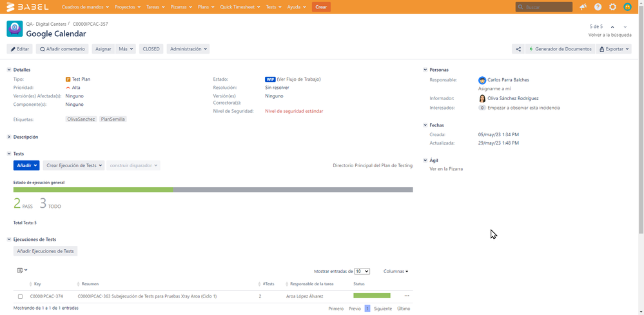Open Generador de Documentos
Screen dimensions: 644x315
(560, 49)
